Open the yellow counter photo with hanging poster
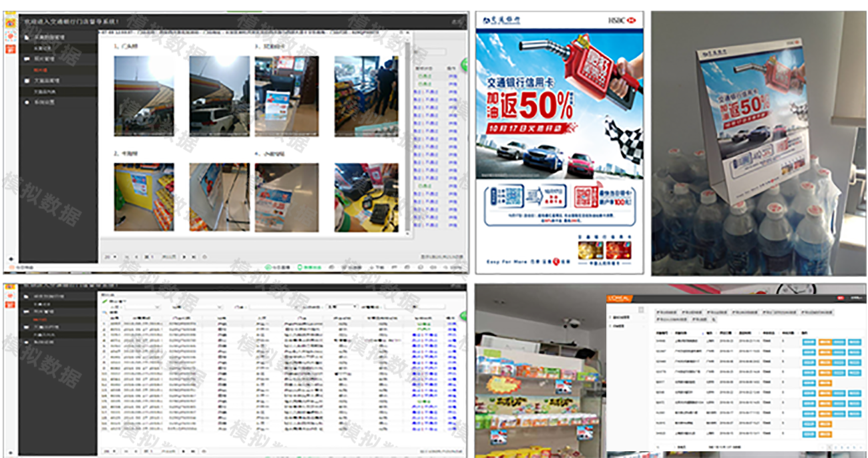 coord(144,197)
